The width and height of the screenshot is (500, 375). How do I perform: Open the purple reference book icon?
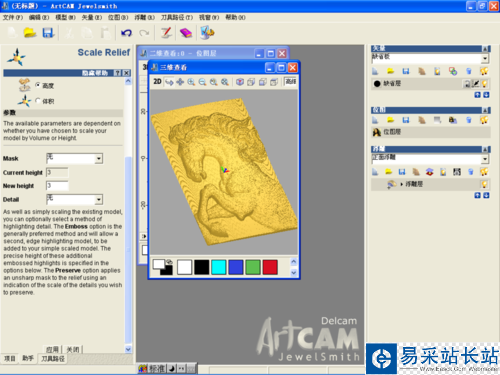pos(186,33)
